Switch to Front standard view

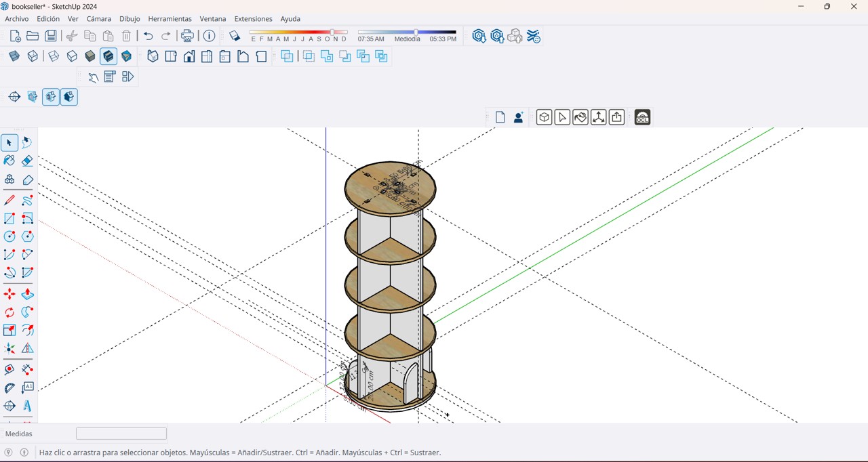(x=189, y=56)
